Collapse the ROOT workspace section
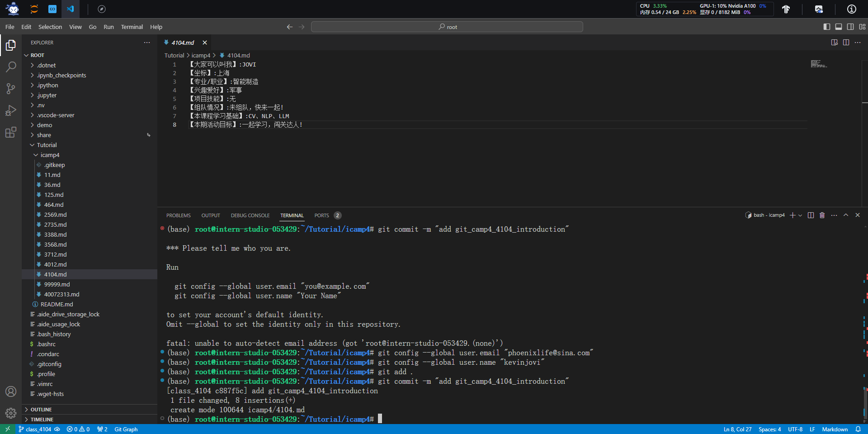Screen dimensions: 868x434 pos(90,55)
